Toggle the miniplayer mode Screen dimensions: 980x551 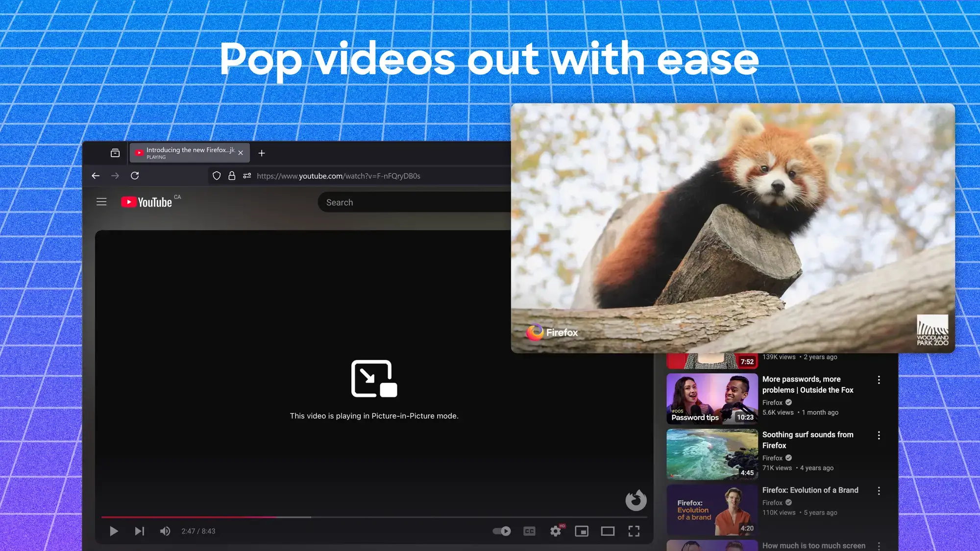(x=582, y=531)
